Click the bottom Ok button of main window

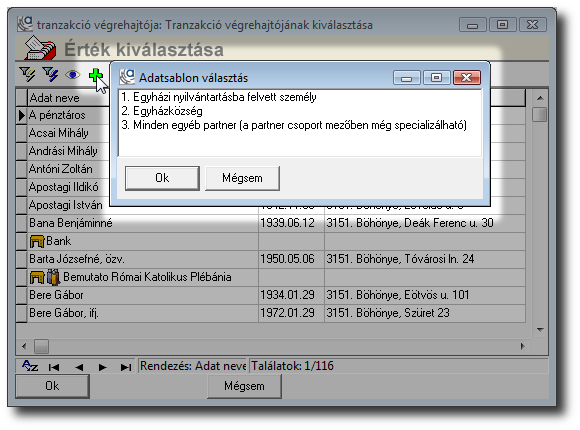(52, 386)
